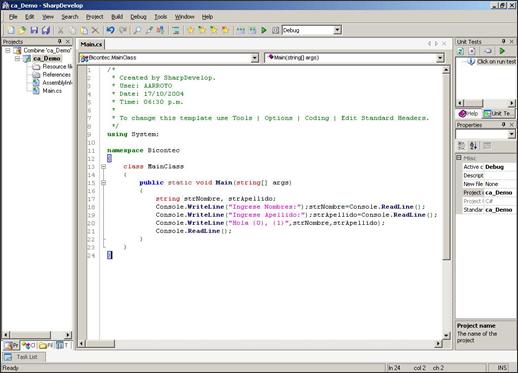518x373 pixels.
Task: Pin the Projects panel
Action: pyautogui.click(x=60, y=41)
